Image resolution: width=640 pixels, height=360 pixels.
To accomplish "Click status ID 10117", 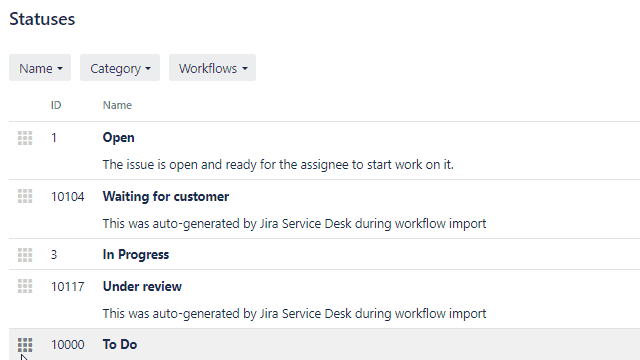I will click(x=67, y=287).
